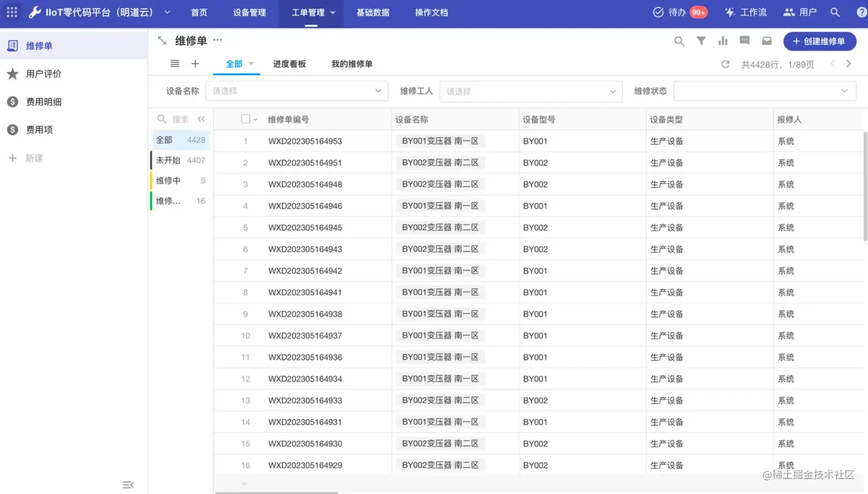Viewport: 868px width, 494px height.
Task: Click the next page arrow
Action: click(x=850, y=64)
